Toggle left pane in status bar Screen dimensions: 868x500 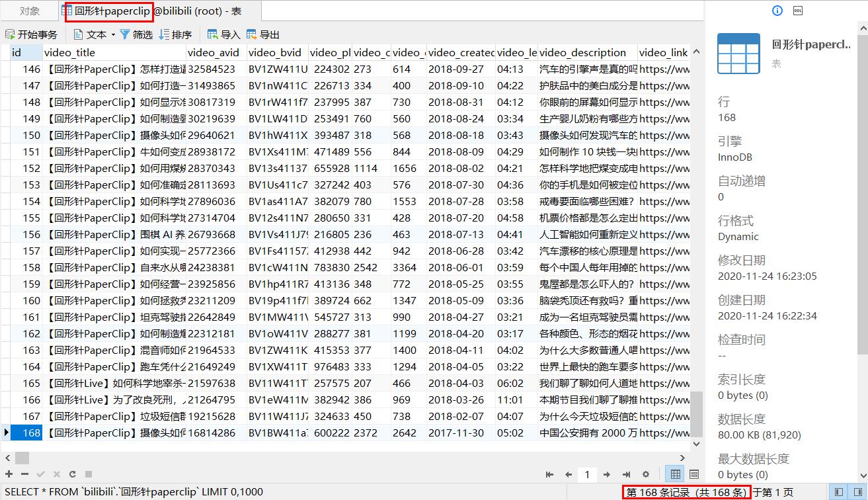839,492
